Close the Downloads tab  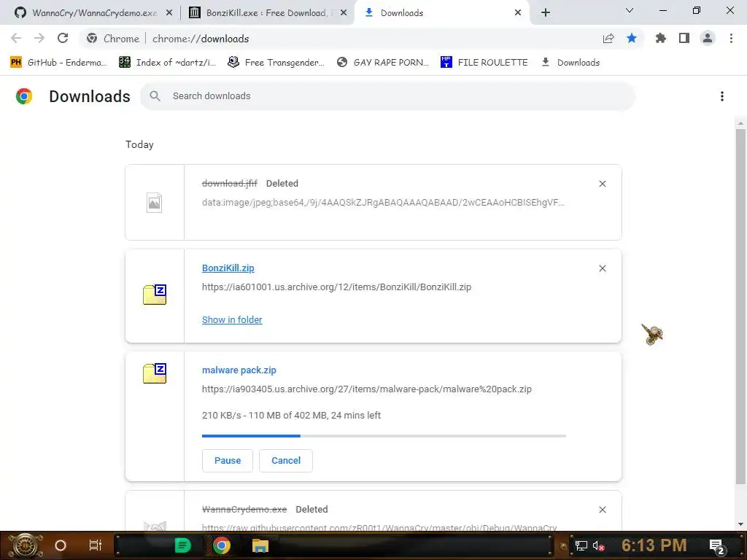pyautogui.click(x=518, y=13)
